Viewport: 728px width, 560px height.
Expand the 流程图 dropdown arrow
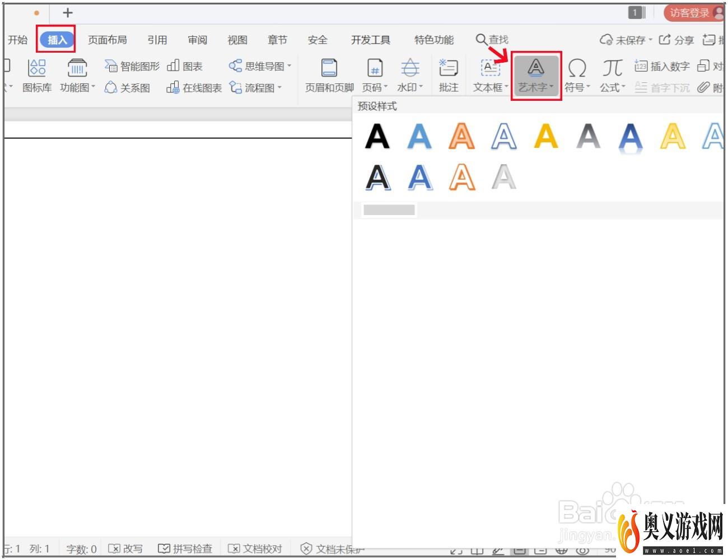(x=279, y=88)
